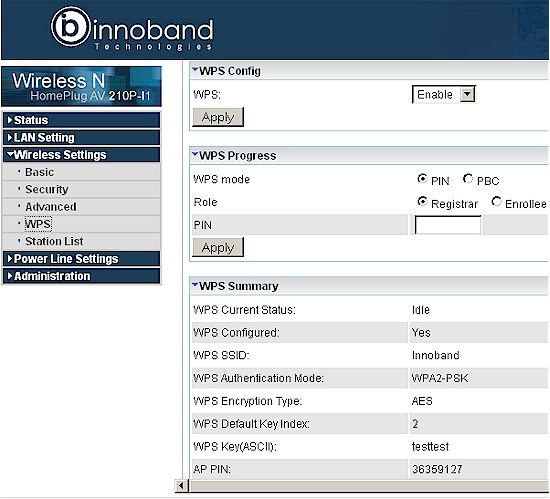Click the WPS Current Status value Idle
Screen dimensions: 550x499
pyautogui.click(x=421, y=310)
